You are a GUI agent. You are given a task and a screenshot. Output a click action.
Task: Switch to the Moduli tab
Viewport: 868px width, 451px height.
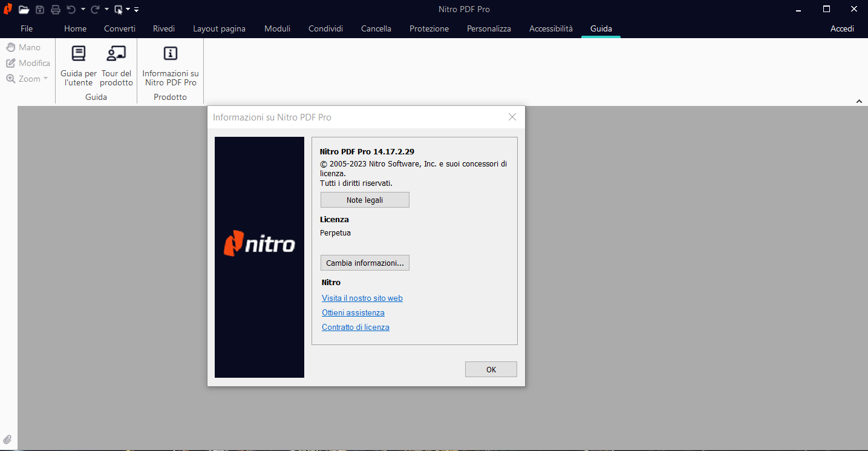coord(278,28)
